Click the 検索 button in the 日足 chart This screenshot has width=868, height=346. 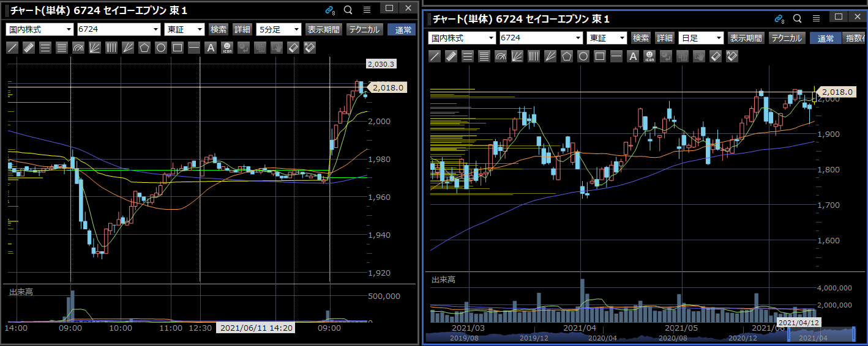click(641, 39)
